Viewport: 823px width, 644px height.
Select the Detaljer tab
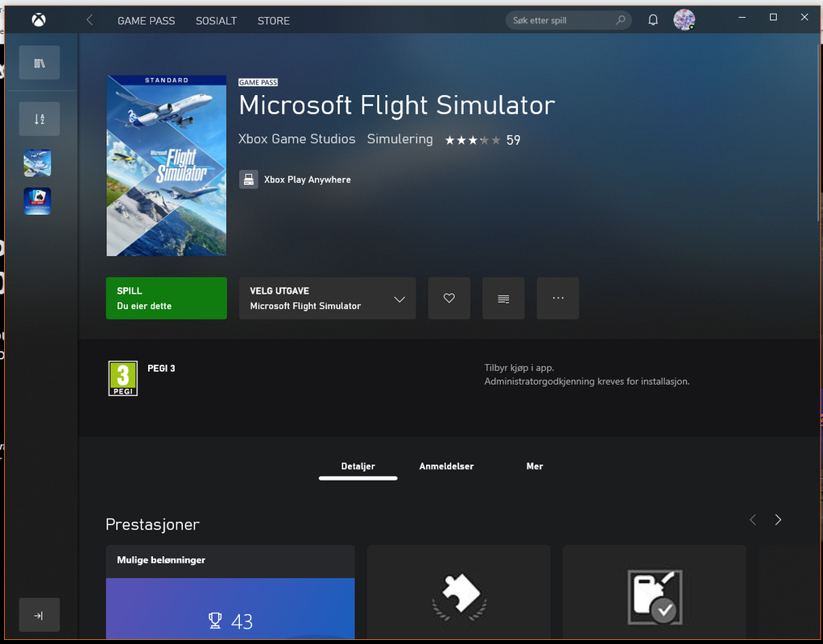click(x=358, y=466)
